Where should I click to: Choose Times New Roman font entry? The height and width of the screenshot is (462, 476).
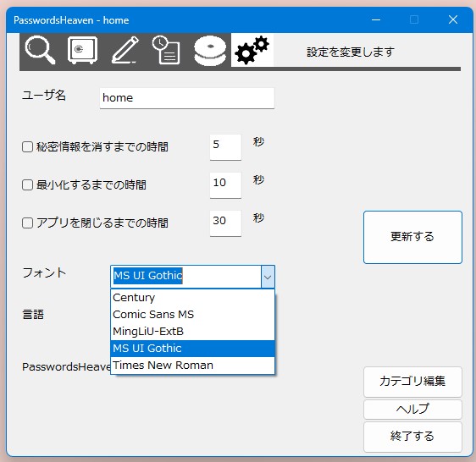pos(193,366)
